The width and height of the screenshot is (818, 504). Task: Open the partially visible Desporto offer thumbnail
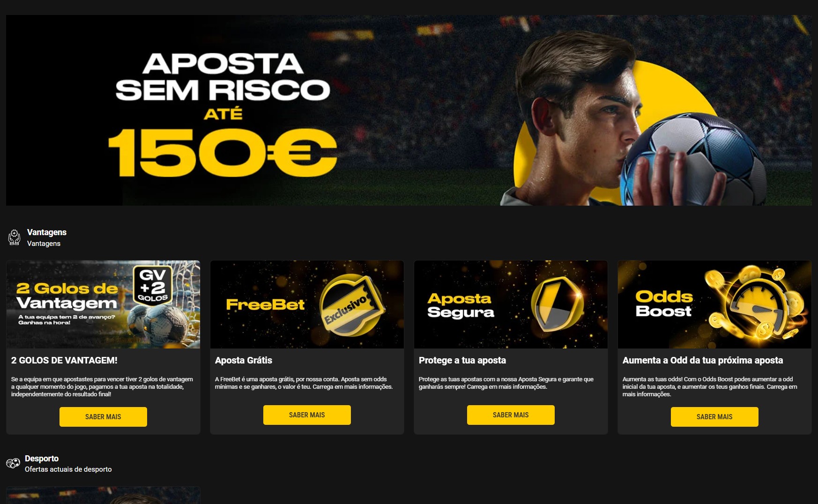103,495
